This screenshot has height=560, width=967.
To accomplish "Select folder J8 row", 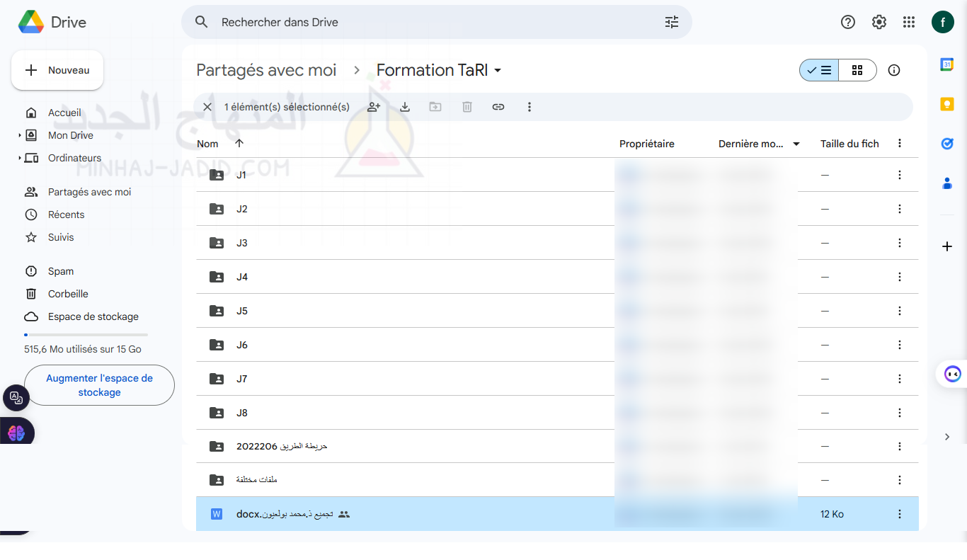I will tap(557, 413).
